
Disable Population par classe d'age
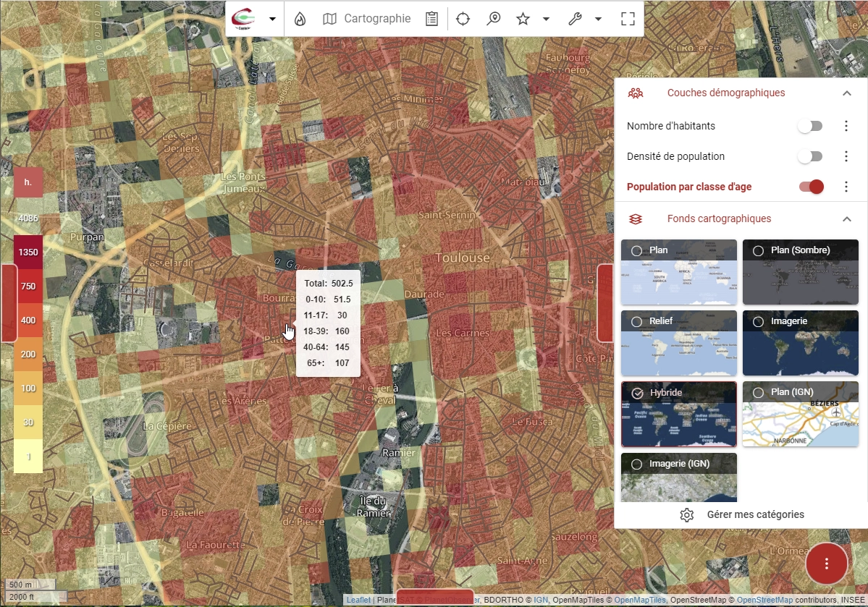pyautogui.click(x=812, y=186)
